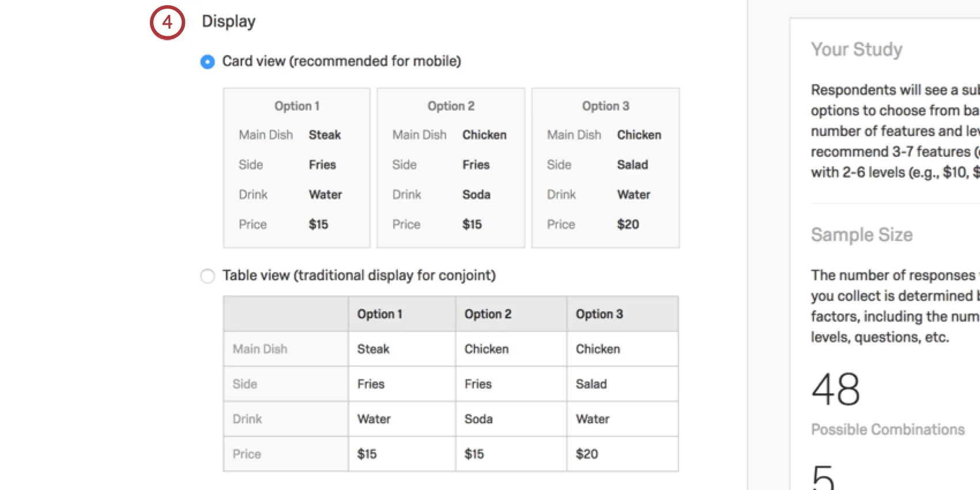Click the Display section heading
The height and width of the screenshot is (490, 980).
228,21
